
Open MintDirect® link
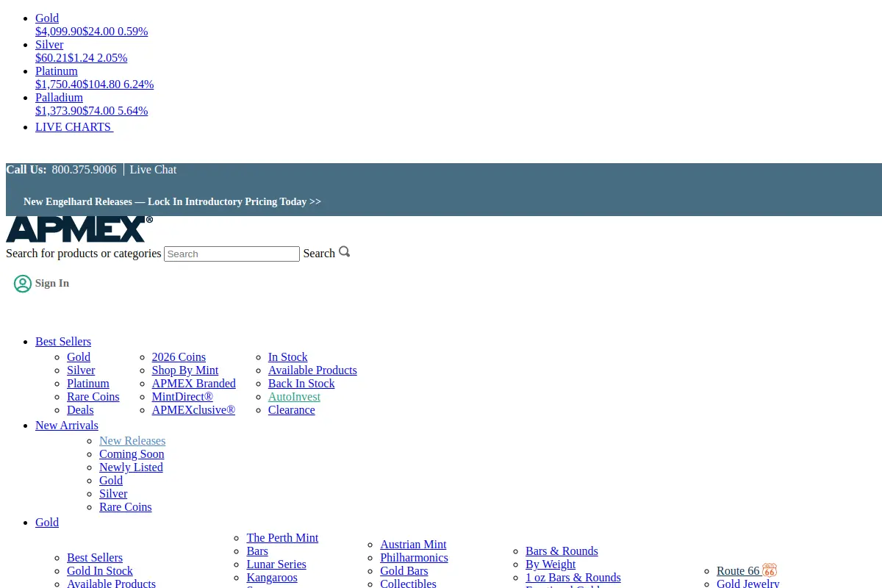click(x=182, y=397)
